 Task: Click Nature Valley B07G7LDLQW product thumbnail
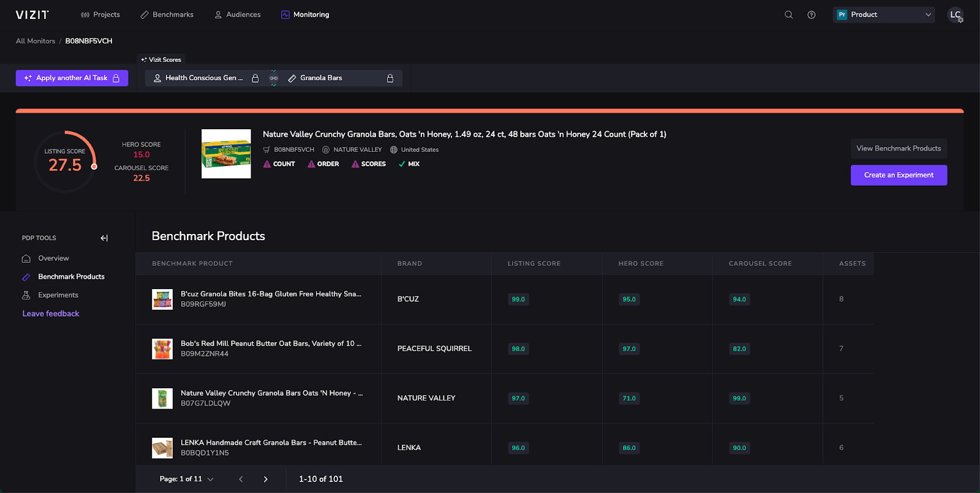click(162, 399)
